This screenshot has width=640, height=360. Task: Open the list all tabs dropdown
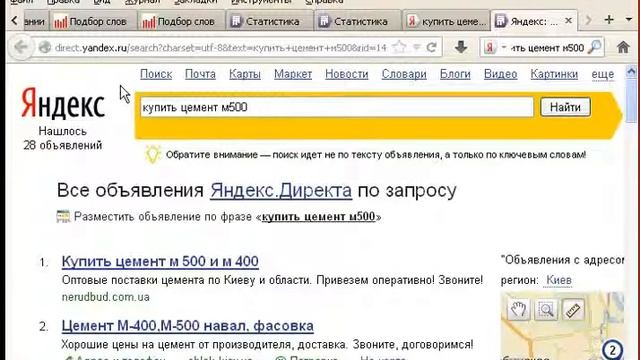click(629, 20)
